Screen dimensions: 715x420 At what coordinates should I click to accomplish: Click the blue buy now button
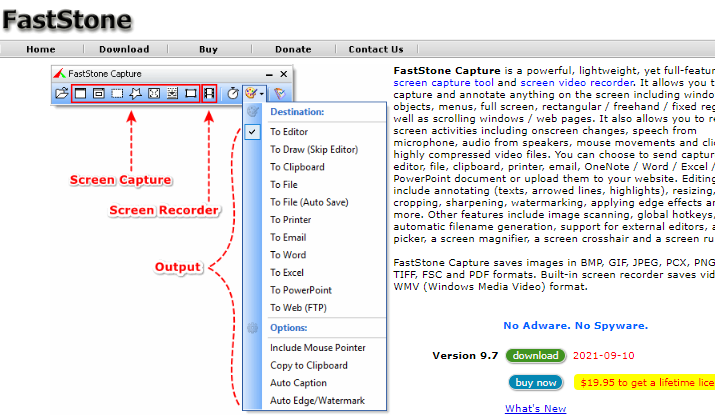[536, 383]
